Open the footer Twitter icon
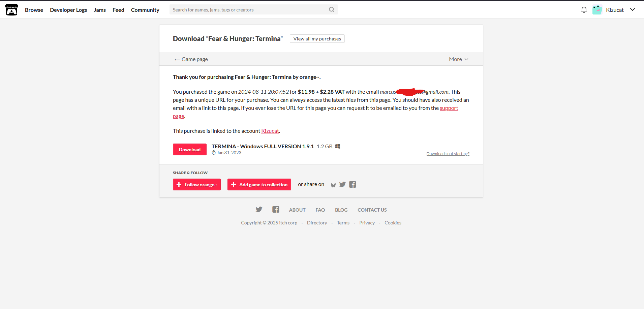 click(259, 210)
